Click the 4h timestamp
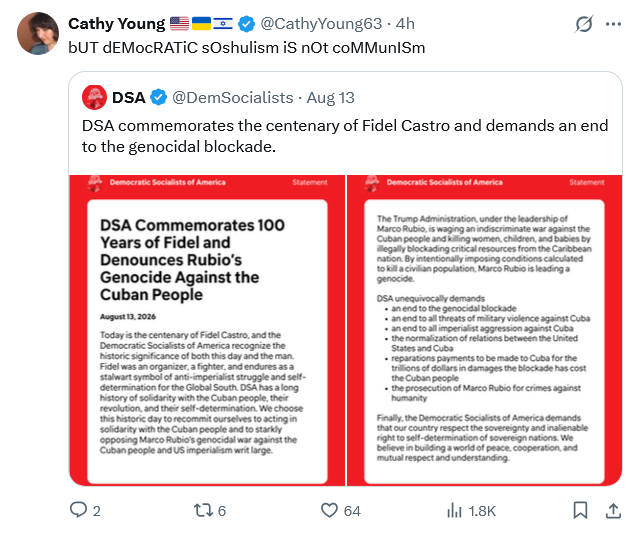 405,24
